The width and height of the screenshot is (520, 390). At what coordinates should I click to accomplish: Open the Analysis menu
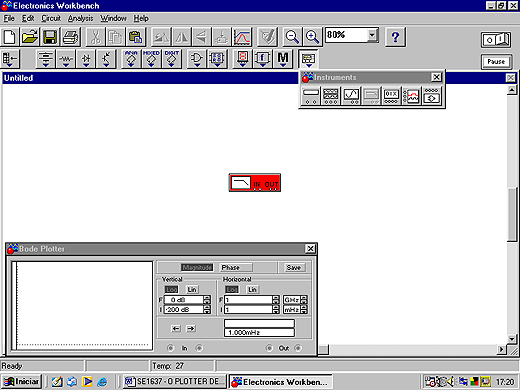point(81,18)
